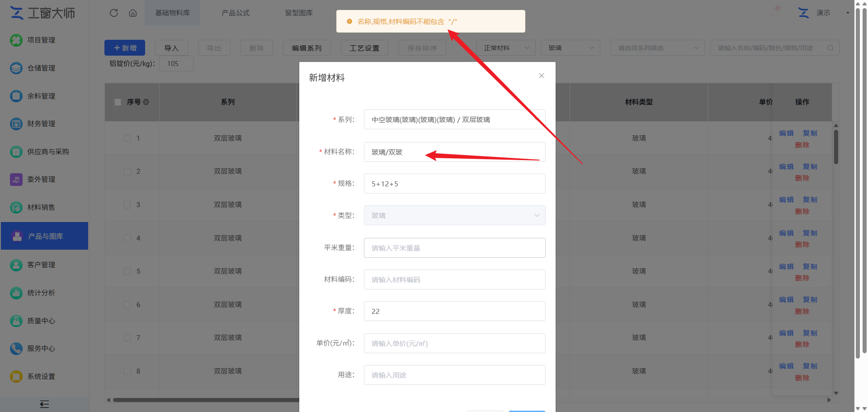Click settings gear next to 序号 header

coord(146,102)
